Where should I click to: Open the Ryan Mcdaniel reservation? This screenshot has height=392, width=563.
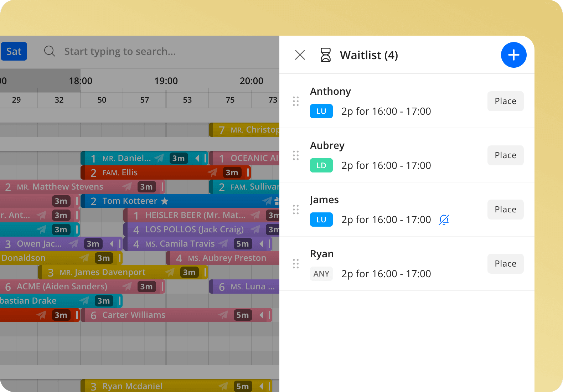click(x=176, y=386)
